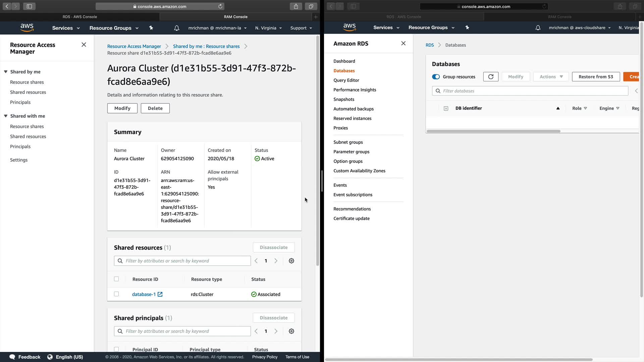
Task: Click horizontal scrollbar under databases table
Action: (x=493, y=131)
